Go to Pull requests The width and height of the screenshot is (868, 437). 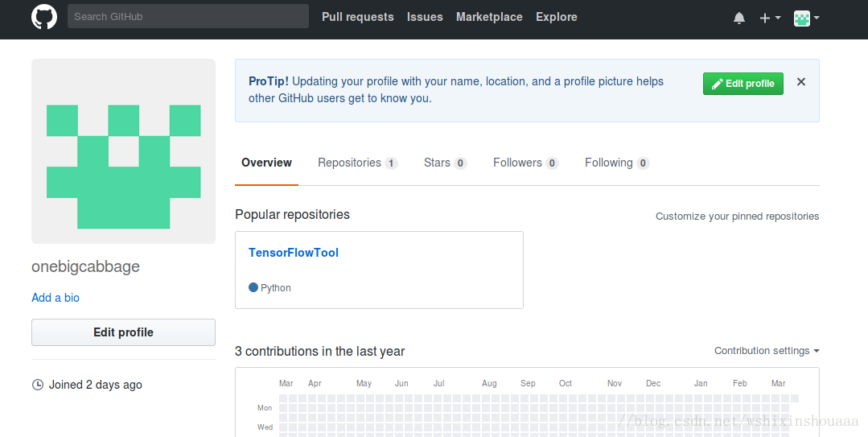tap(358, 17)
